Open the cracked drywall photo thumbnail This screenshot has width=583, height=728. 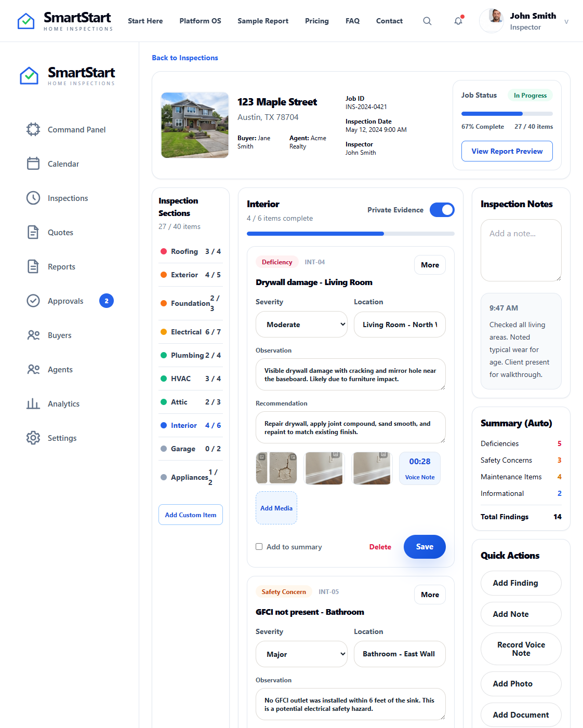276,468
